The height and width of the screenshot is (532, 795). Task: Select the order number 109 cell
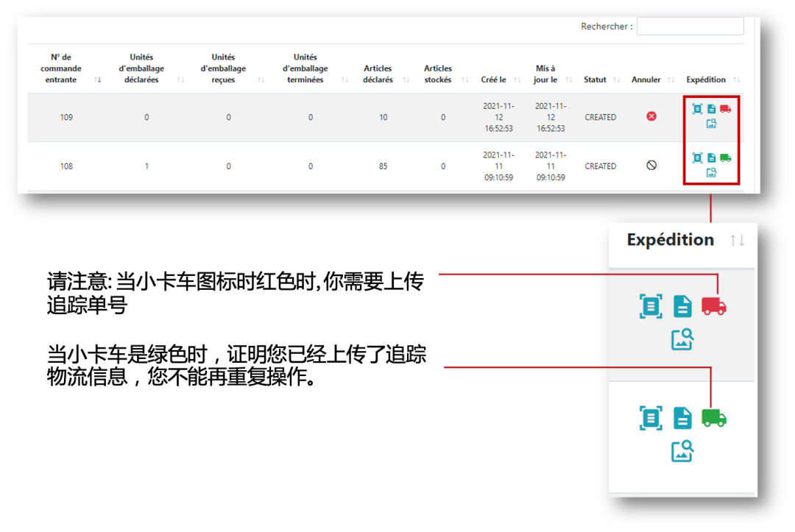coord(66,117)
